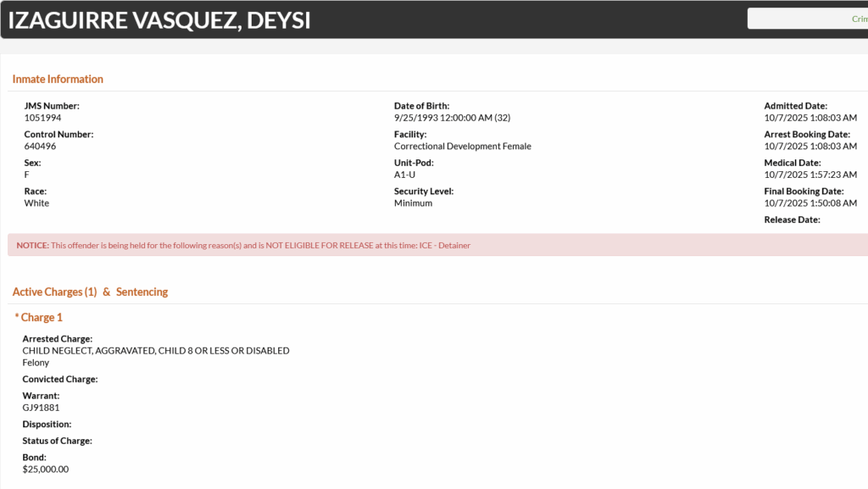Click the 'Status of Charge' label

[x=57, y=441]
